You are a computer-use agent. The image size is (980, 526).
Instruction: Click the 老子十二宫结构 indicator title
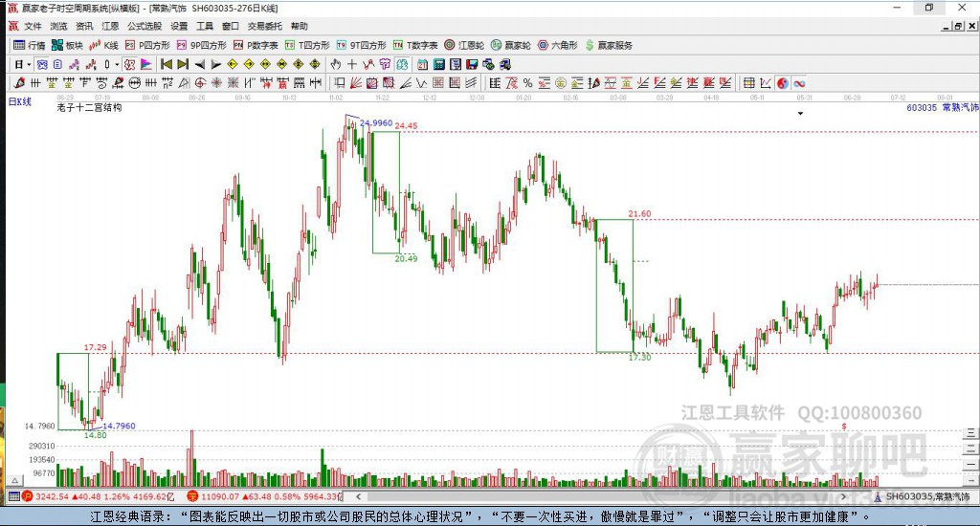89,107
